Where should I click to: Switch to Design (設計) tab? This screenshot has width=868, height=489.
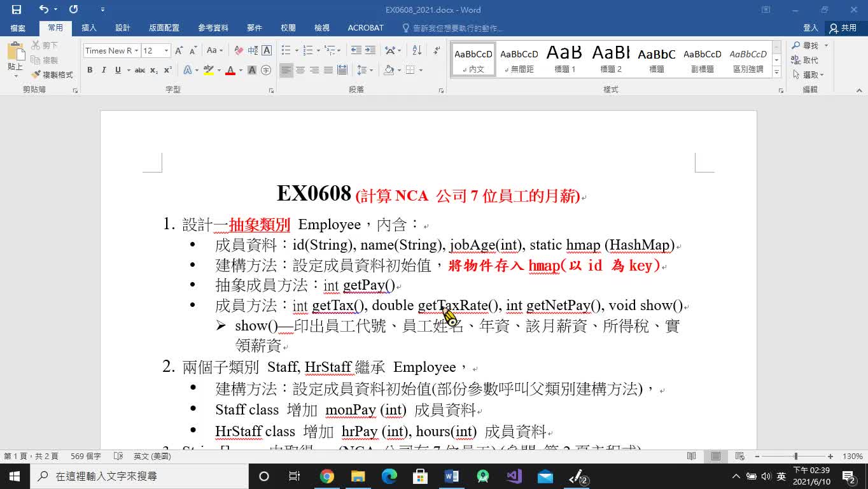click(x=123, y=28)
